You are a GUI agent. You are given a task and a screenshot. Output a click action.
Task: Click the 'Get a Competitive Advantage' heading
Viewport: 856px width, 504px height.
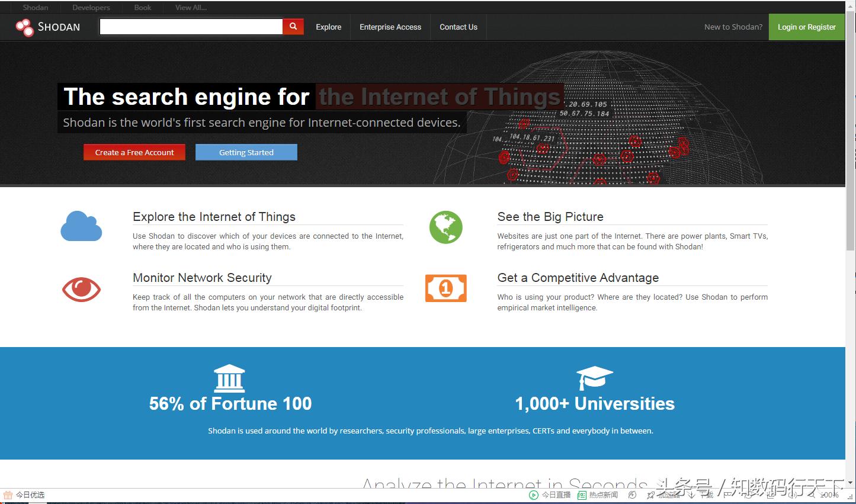click(578, 278)
